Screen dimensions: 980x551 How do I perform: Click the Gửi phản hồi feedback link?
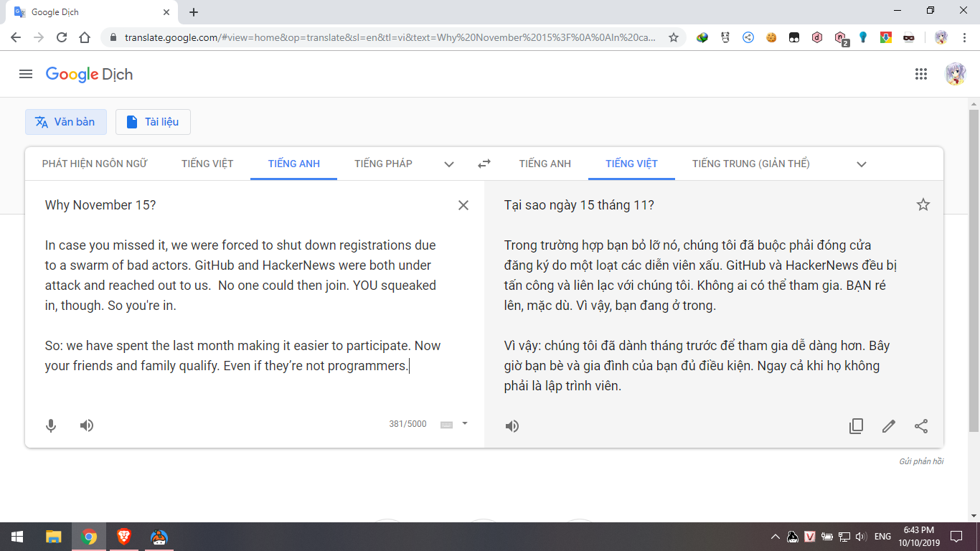(921, 461)
